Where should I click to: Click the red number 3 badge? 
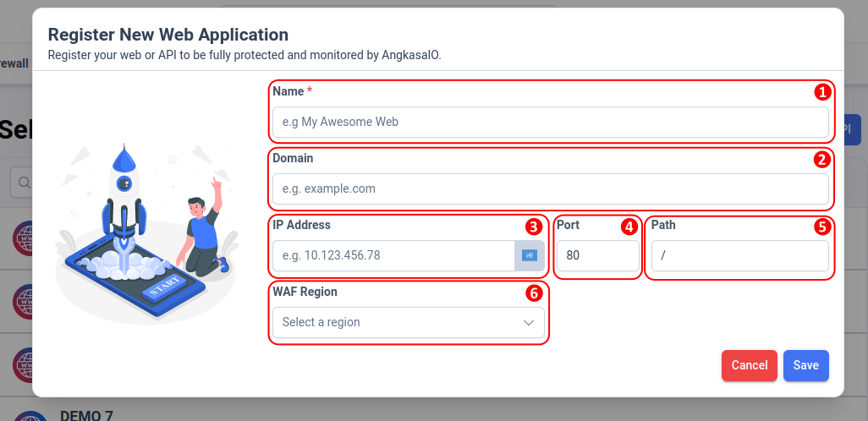point(532,227)
